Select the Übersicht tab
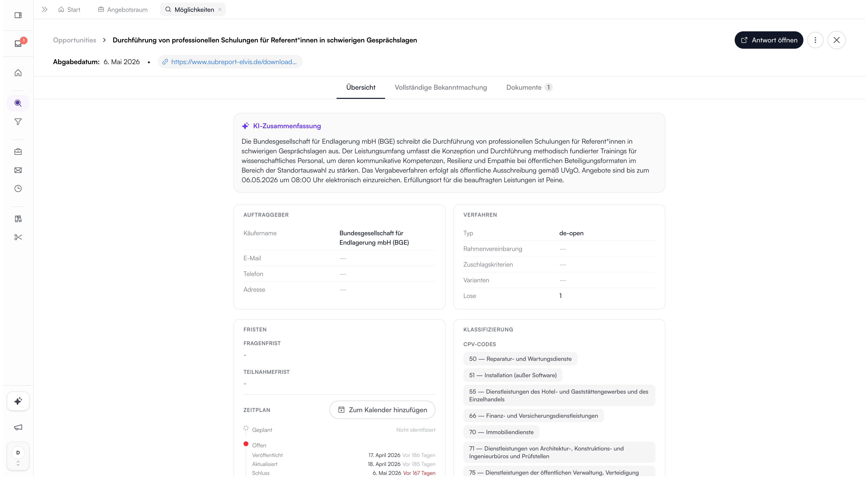This screenshot has height=484, width=868. (x=361, y=87)
